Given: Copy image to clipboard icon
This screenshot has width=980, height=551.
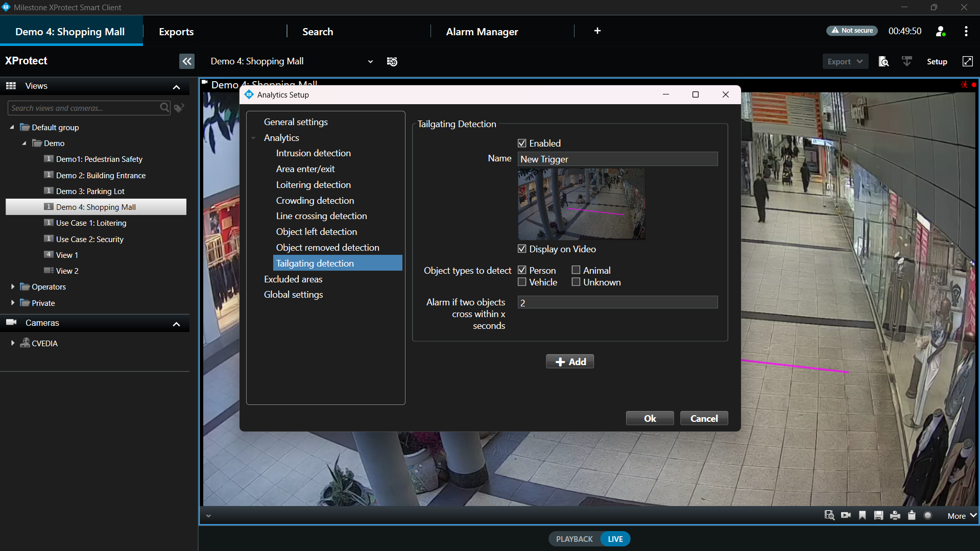Looking at the screenshot, I should click(x=912, y=515).
